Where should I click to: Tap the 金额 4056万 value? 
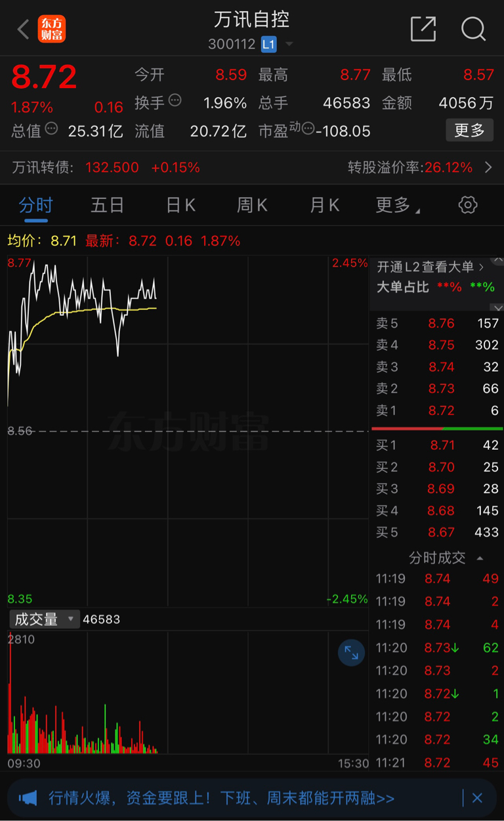click(x=466, y=103)
